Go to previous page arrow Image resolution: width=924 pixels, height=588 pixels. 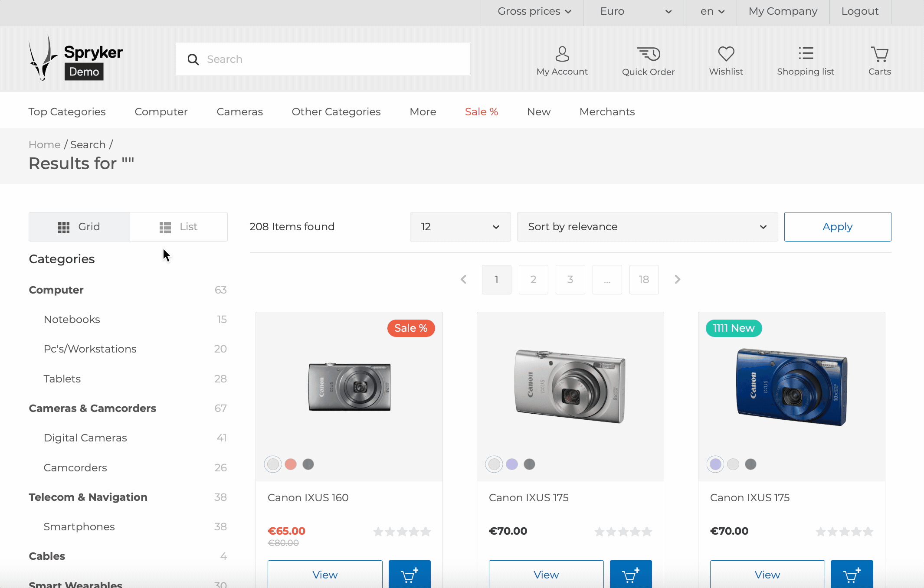point(463,279)
